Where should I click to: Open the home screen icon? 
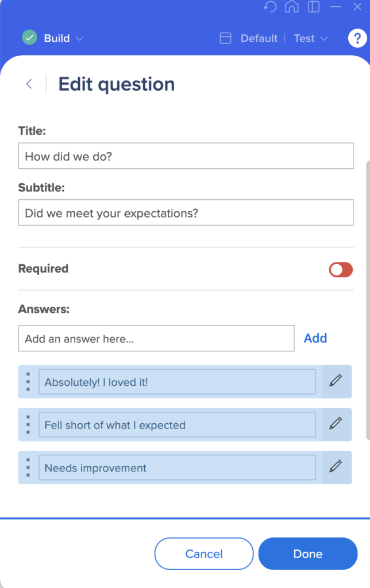point(291,7)
